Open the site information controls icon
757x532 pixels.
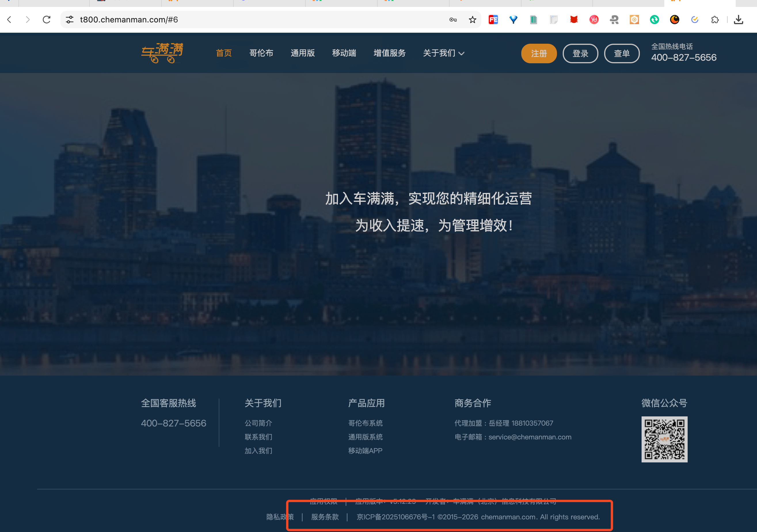(x=70, y=20)
